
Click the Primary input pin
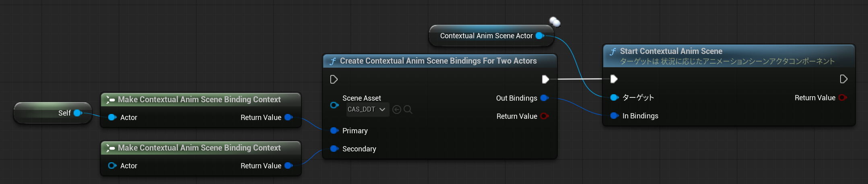334,130
